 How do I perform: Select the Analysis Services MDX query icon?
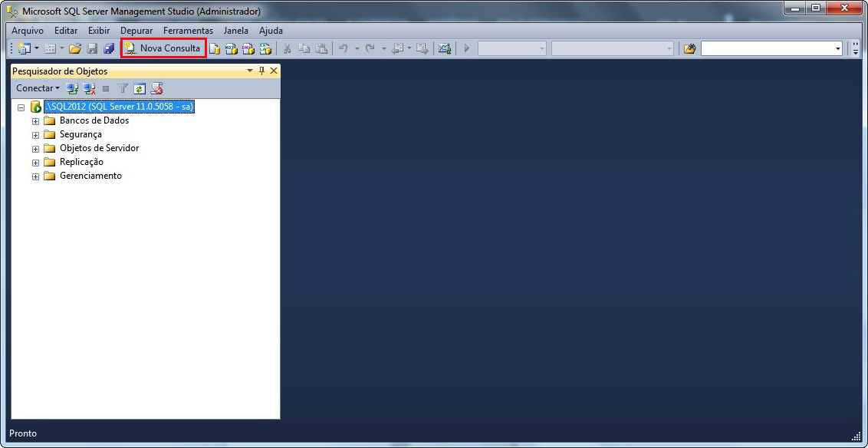click(232, 48)
